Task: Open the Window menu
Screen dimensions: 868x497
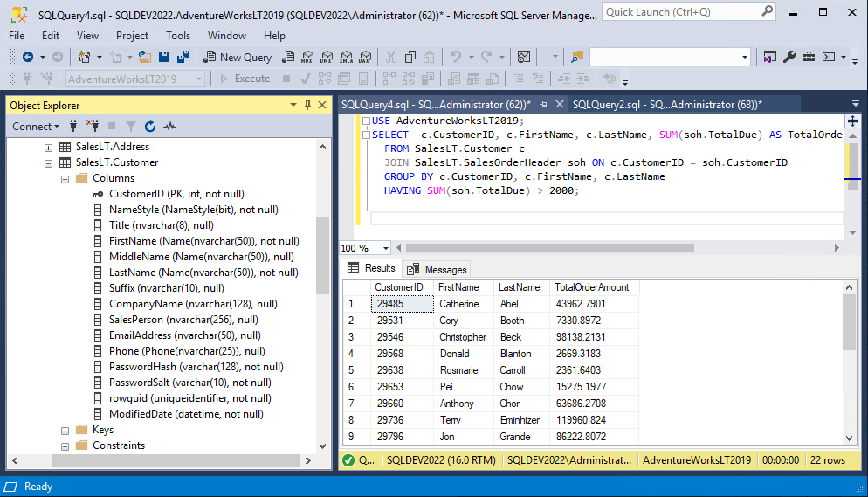Action: tap(227, 36)
